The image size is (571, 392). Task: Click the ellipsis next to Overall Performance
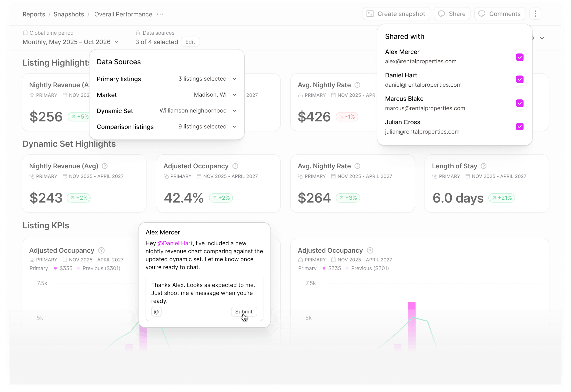click(160, 14)
